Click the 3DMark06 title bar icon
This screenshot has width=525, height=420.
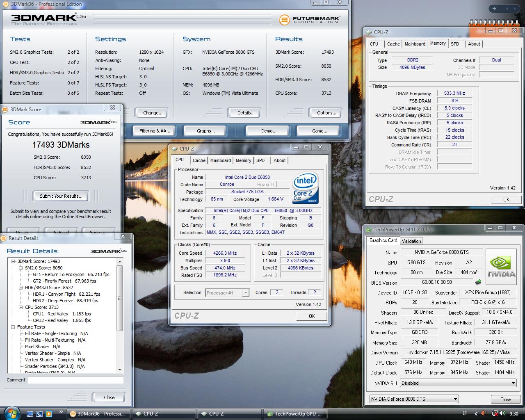(x=5, y=4)
